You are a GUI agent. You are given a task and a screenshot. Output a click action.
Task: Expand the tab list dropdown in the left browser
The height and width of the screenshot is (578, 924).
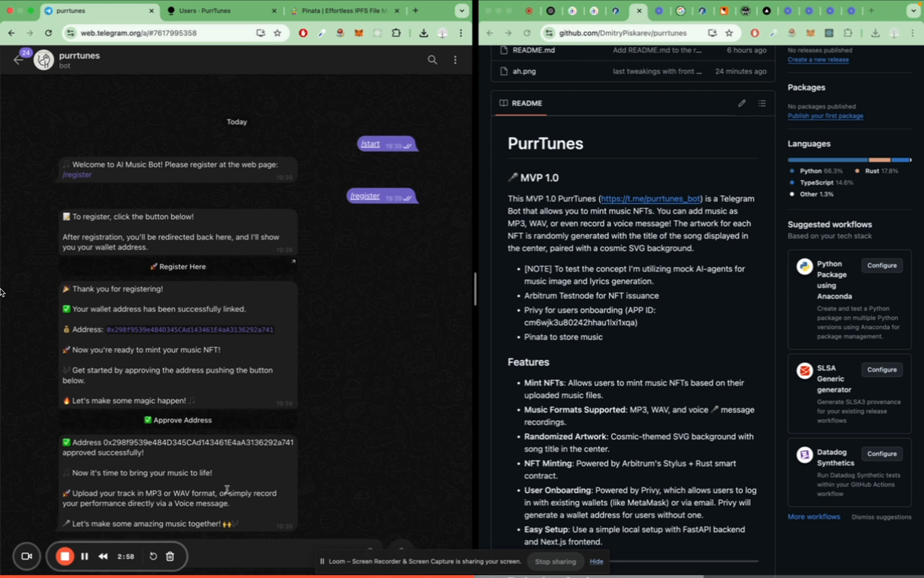pos(462,11)
